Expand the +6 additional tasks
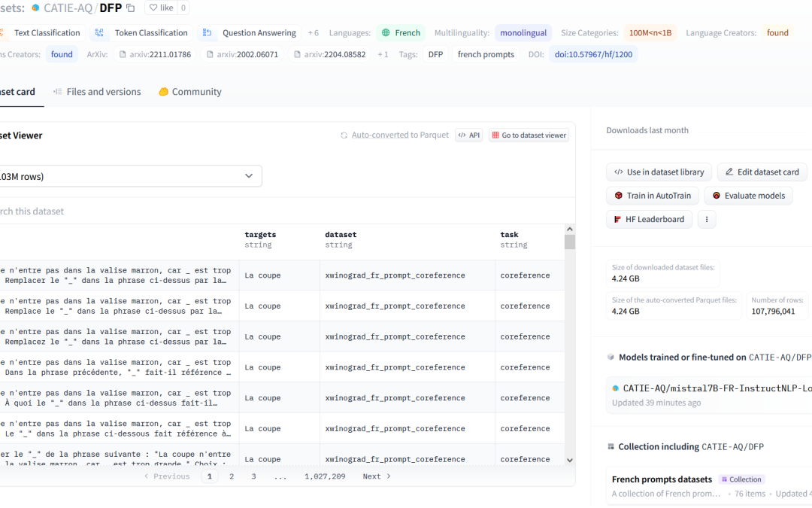Image resolution: width=812 pixels, height=508 pixels. (x=314, y=32)
